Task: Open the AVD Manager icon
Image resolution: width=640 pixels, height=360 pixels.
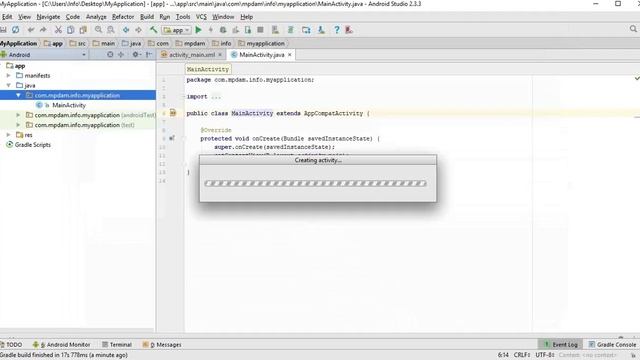Action: (276, 30)
